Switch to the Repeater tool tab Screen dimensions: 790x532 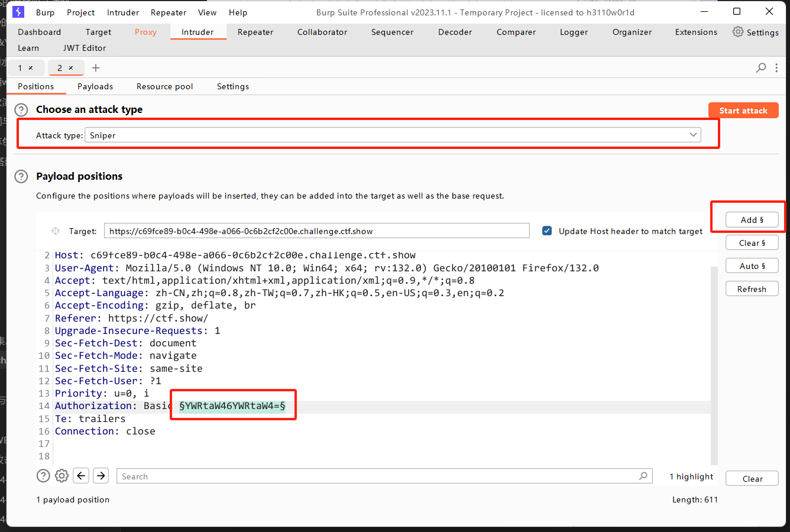point(255,32)
